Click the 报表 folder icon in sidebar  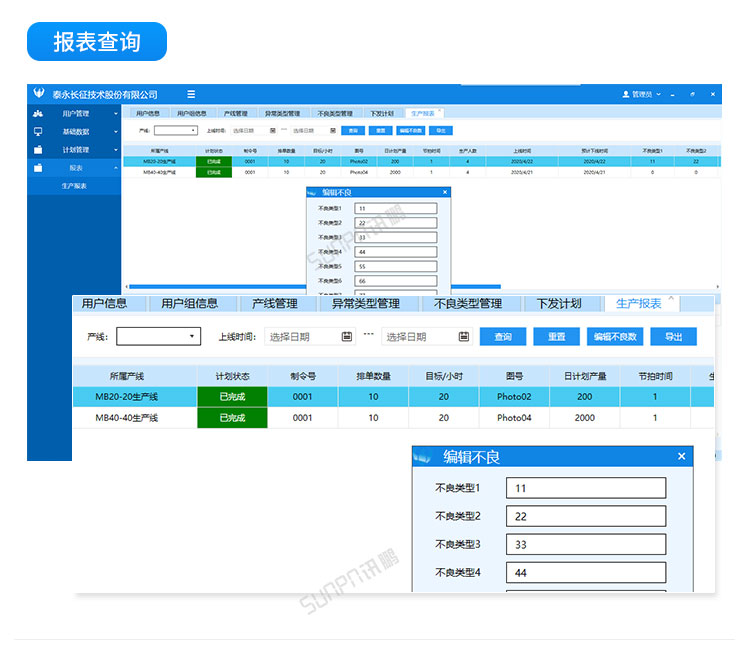(38, 167)
